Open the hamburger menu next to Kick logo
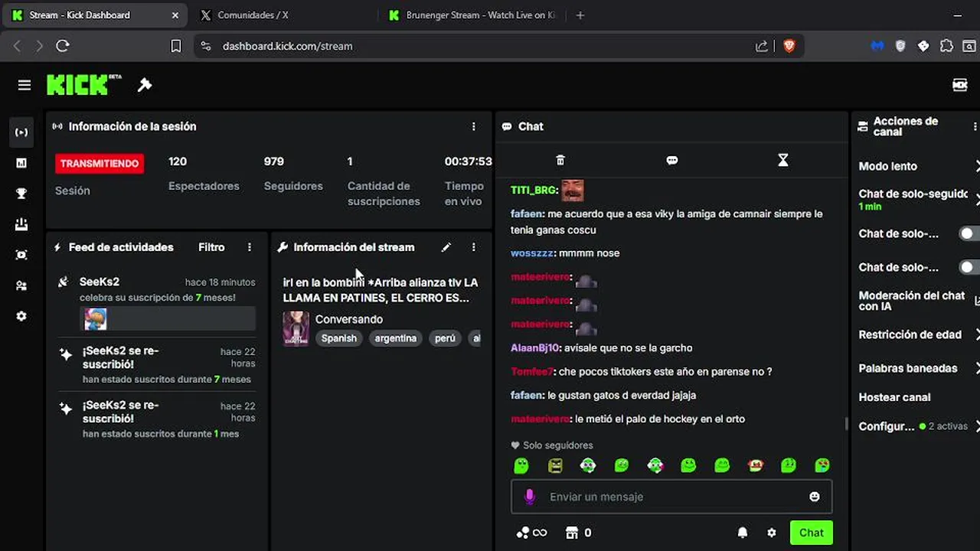The height and width of the screenshot is (551, 980). (x=24, y=85)
